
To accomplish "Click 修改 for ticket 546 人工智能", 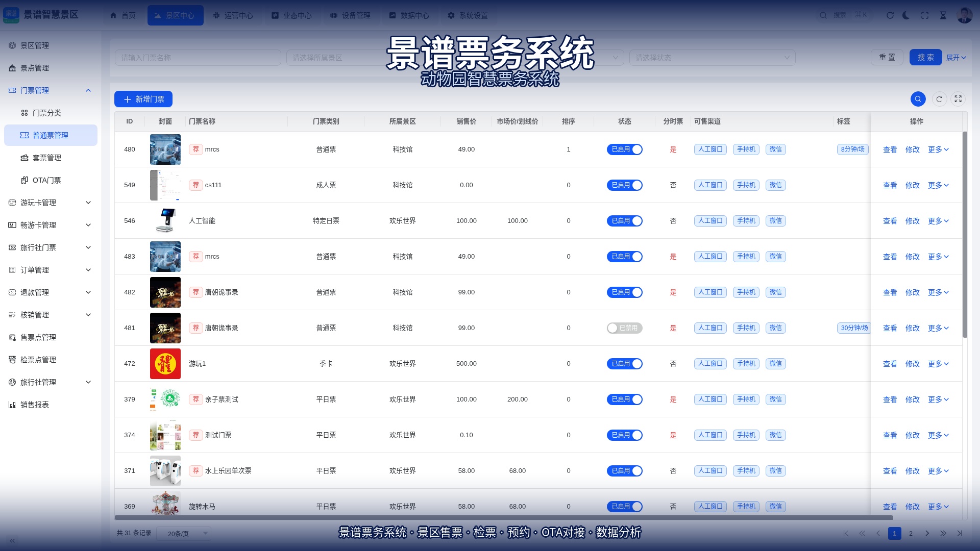I will pyautogui.click(x=912, y=221).
